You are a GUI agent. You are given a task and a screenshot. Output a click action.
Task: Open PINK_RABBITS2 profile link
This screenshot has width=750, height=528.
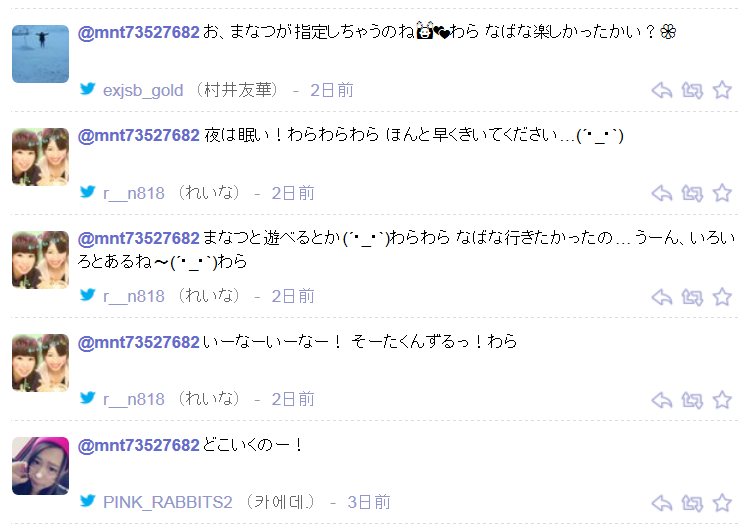168,502
